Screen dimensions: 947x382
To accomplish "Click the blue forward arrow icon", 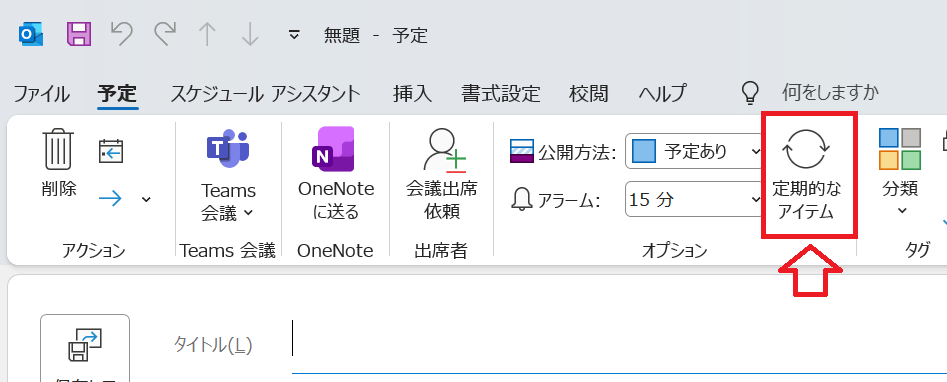I will [110, 199].
